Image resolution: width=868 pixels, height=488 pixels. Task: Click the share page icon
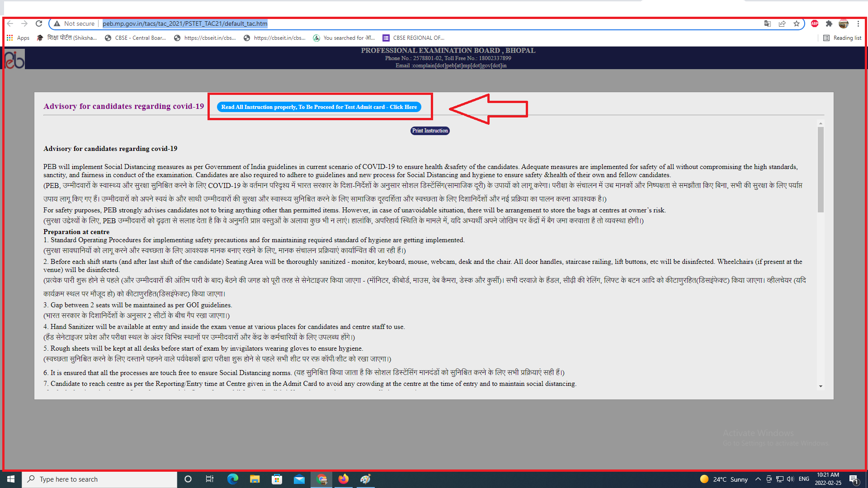tap(782, 23)
